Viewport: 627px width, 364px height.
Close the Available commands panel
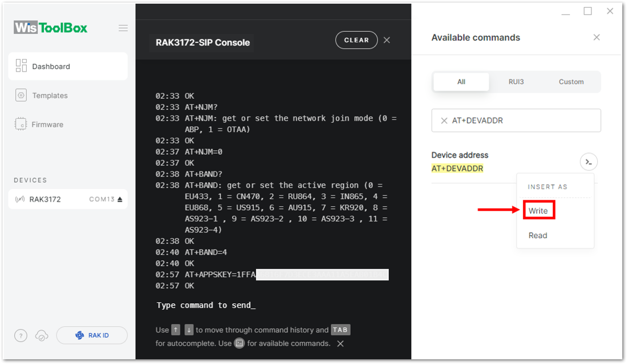pos(597,37)
